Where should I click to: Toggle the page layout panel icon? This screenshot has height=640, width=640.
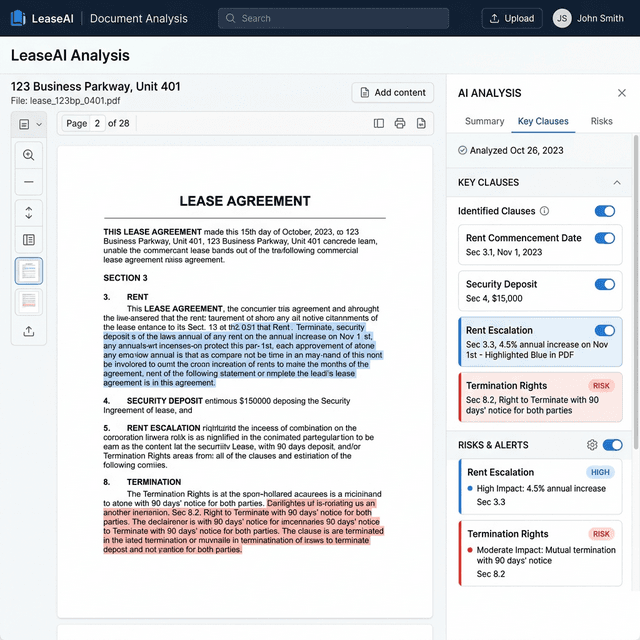click(x=29, y=240)
